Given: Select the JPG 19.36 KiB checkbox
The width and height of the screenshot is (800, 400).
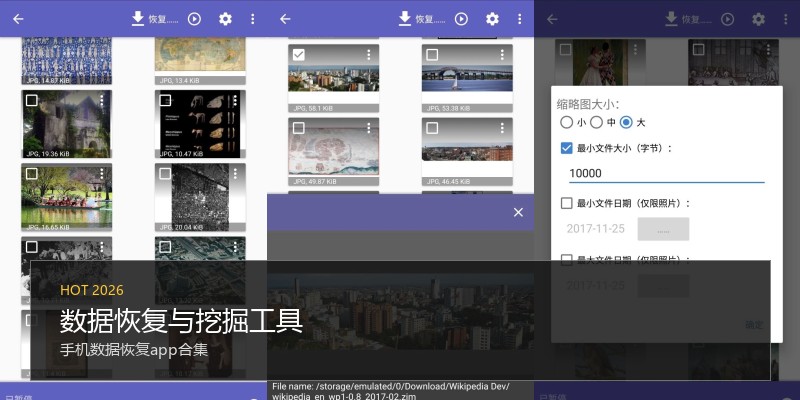Looking at the screenshot, I should 32,101.
